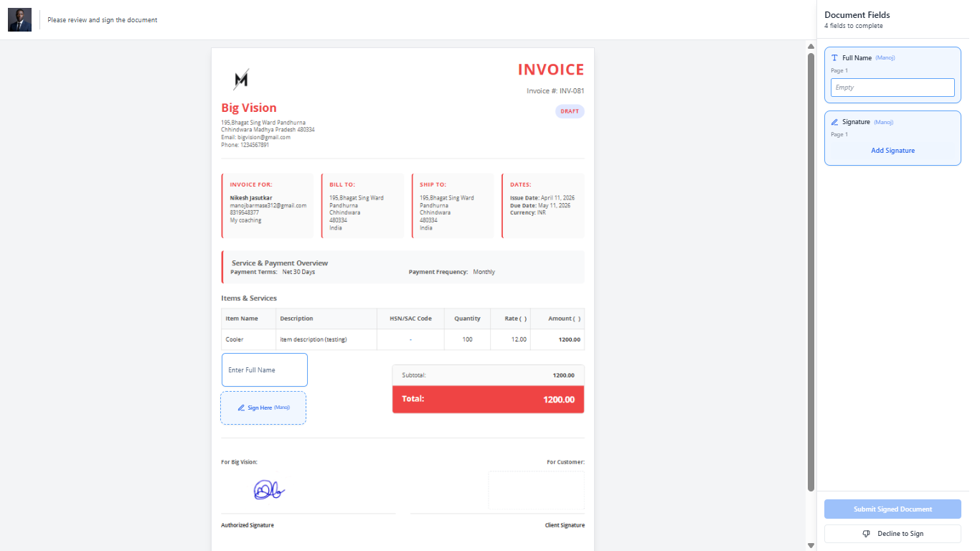This screenshot has height=551, width=980.
Task: Click the HSN/SAC Code column header
Action: [410, 319]
